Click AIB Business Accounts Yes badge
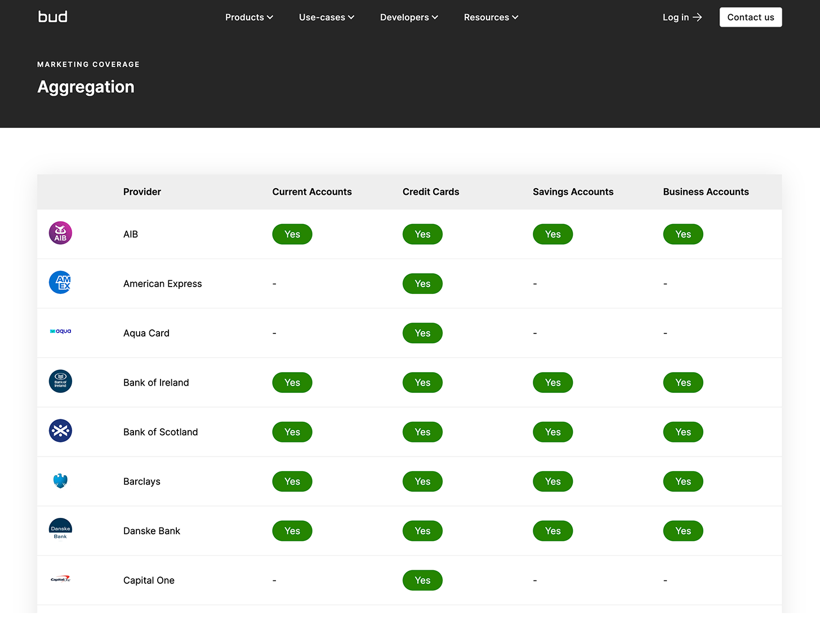 click(683, 234)
